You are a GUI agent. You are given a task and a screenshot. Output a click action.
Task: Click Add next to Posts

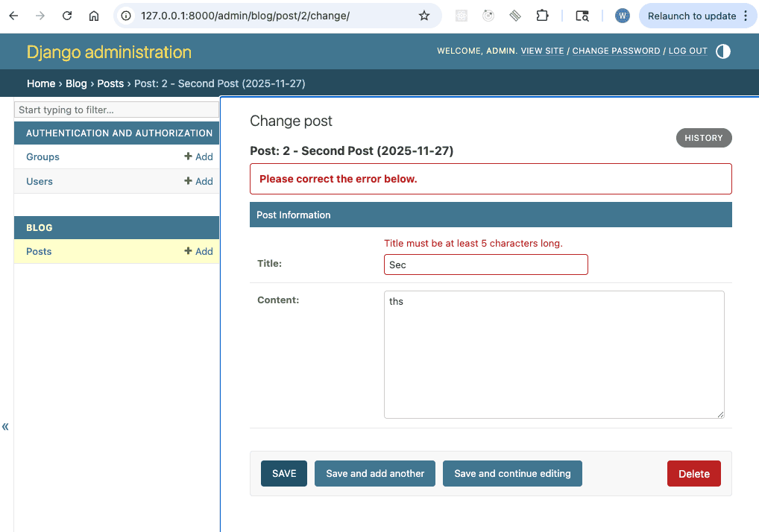point(199,252)
